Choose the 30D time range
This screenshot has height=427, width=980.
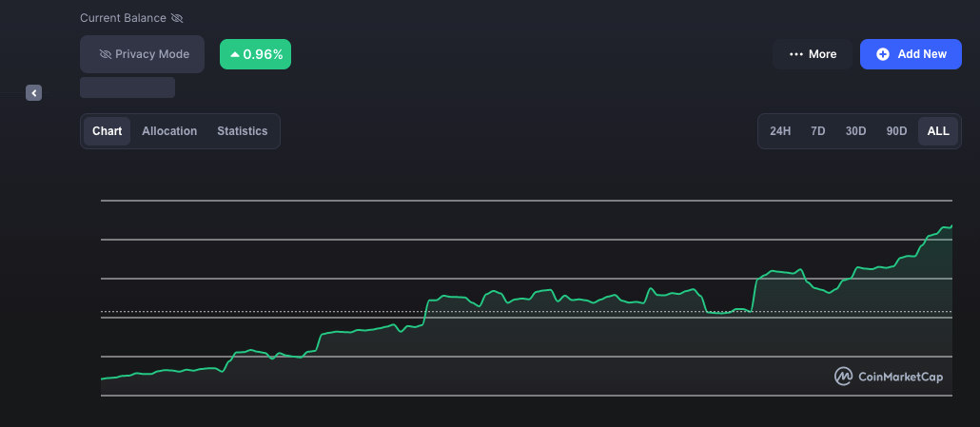point(855,131)
